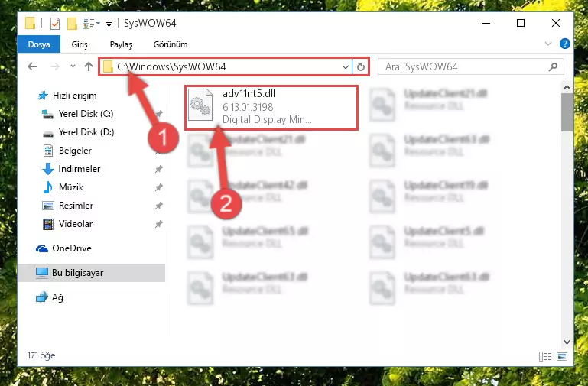Close the SysWOW64 window
Image resolution: width=588 pixels, height=386 pixels.
556,23
